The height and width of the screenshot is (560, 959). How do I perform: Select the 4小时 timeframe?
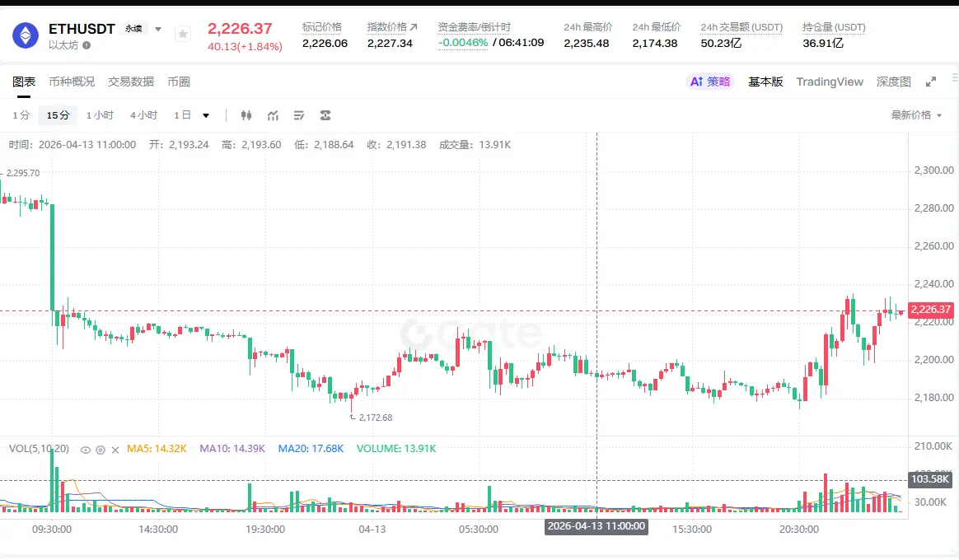[143, 115]
